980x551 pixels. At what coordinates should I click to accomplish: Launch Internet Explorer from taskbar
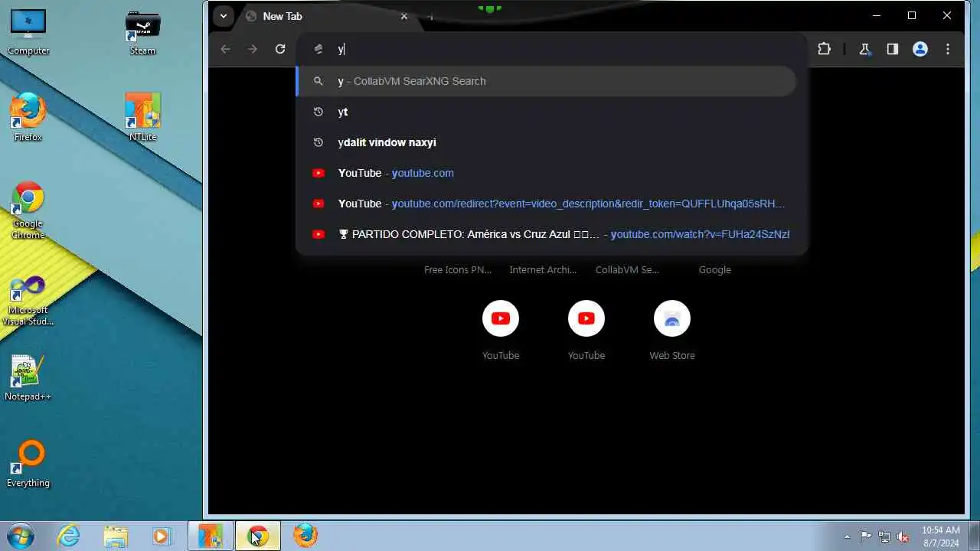[69, 536]
